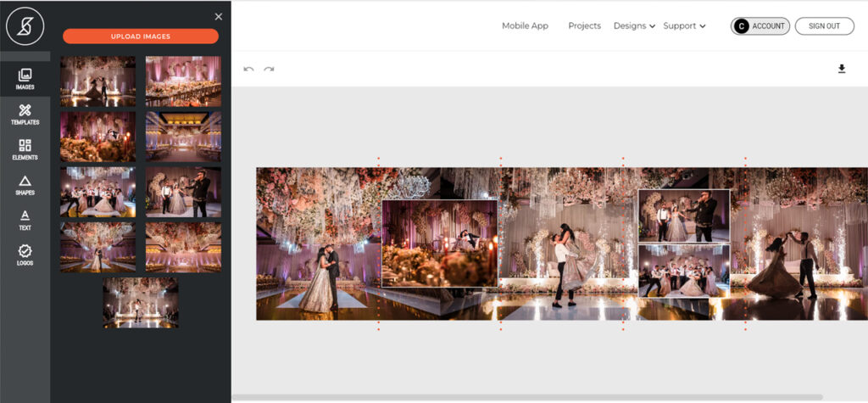Close the images side panel
The width and height of the screenshot is (868, 403).
(219, 17)
